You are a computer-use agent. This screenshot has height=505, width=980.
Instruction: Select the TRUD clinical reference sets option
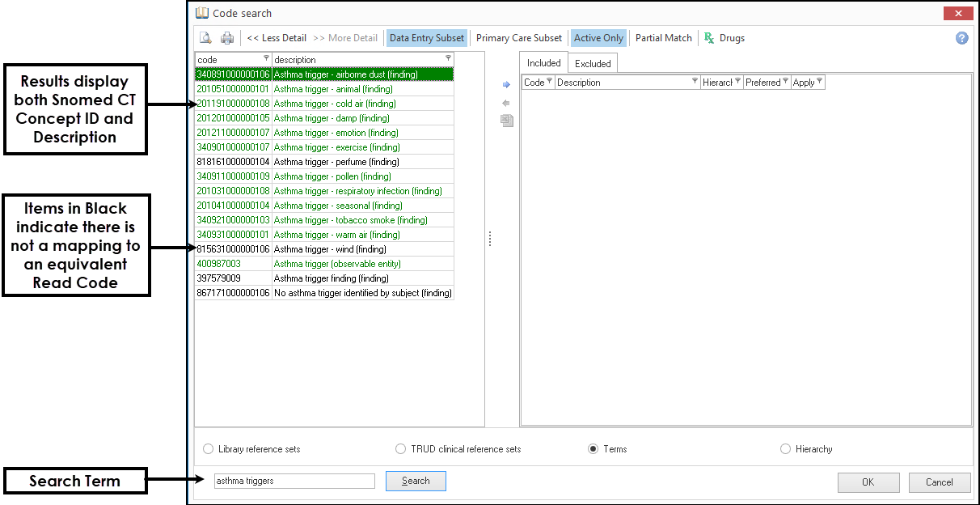(401, 449)
